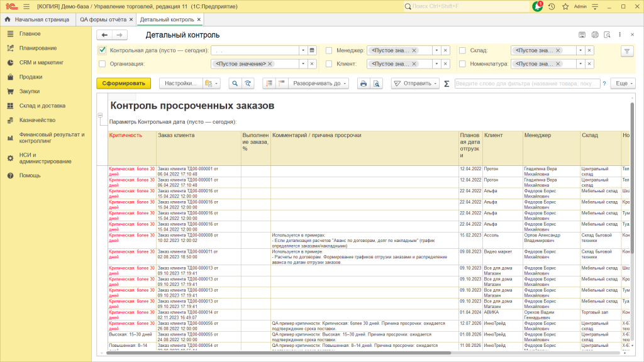Open the Разворачивать до dropdown
This screenshot has height=362, width=644.
pyautogui.click(x=319, y=84)
